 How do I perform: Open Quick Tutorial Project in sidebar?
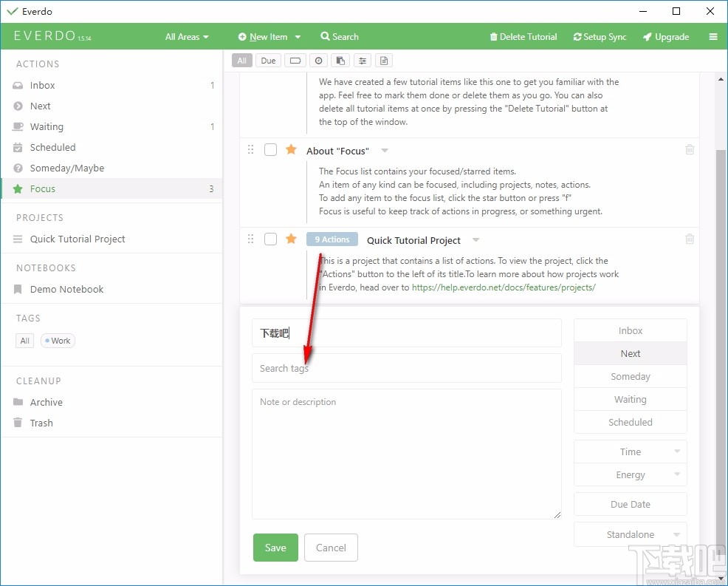tap(111, 239)
